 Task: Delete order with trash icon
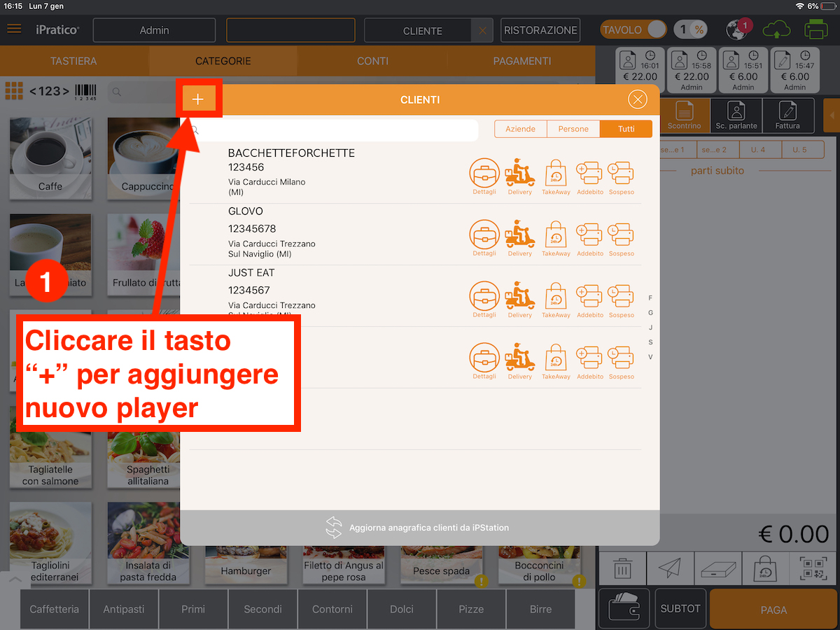pyautogui.click(x=622, y=568)
